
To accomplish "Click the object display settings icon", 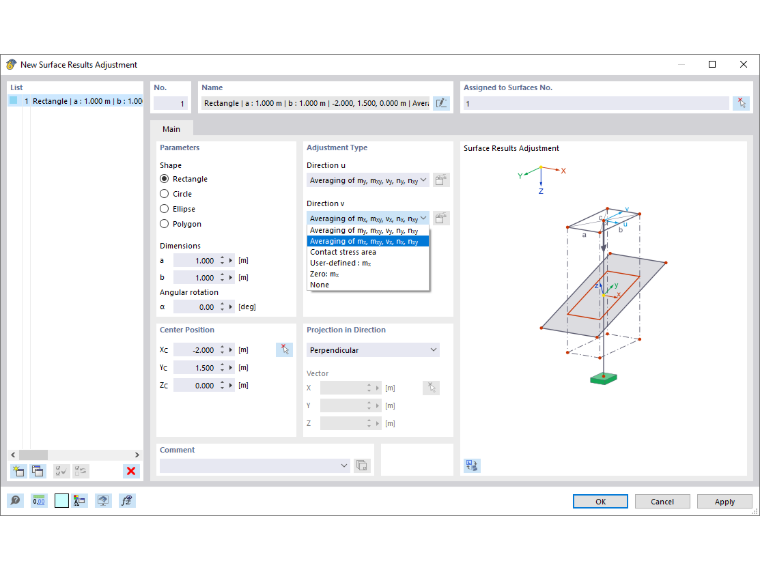I will pos(80,501).
